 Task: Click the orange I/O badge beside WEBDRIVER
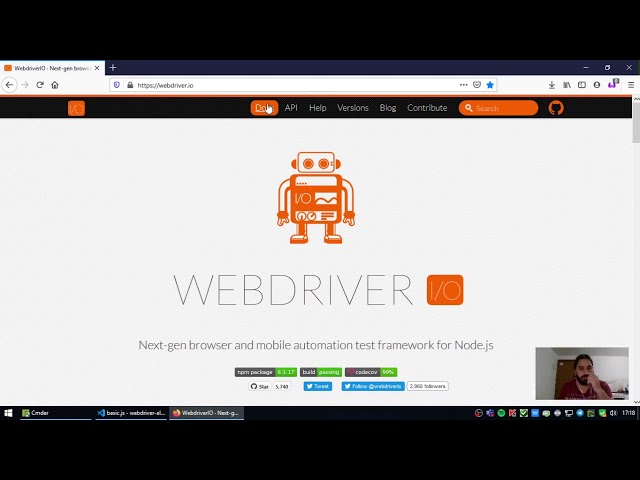tap(445, 290)
